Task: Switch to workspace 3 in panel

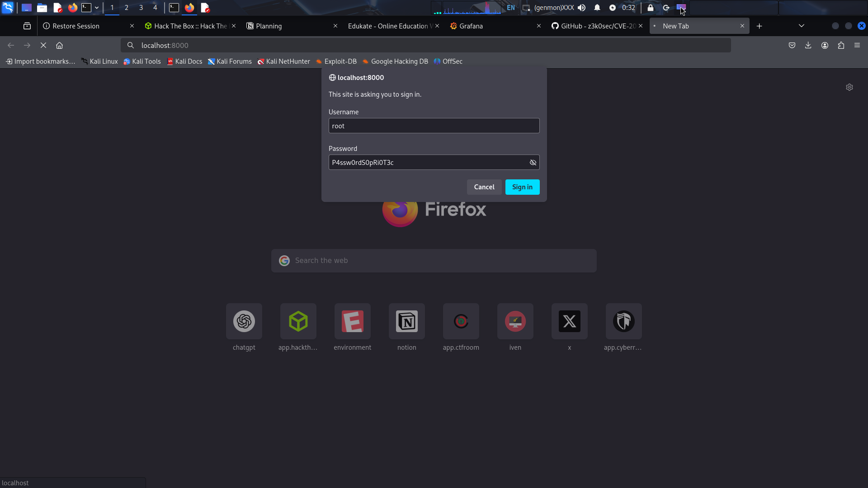Action: pyautogui.click(x=141, y=8)
